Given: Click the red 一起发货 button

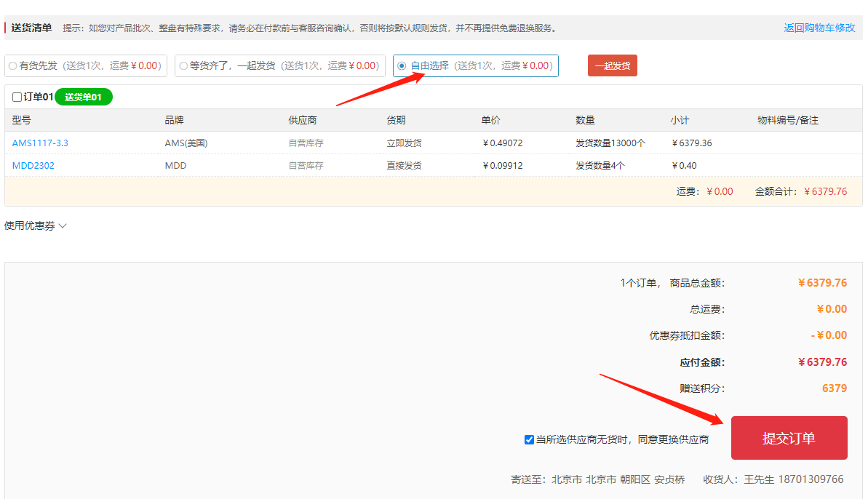Looking at the screenshot, I should click(612, 65).
